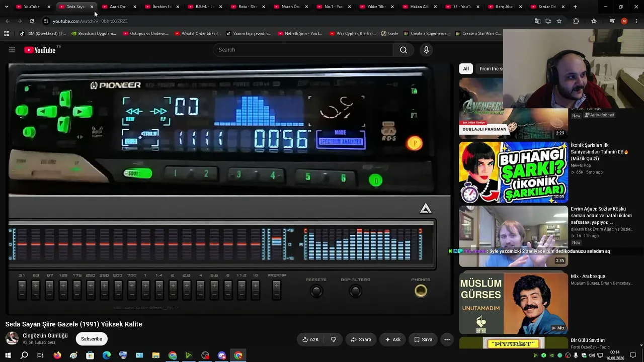Open the Octopus vs Underw... bookmark
644x362 pixels.
tap(145, 34)
